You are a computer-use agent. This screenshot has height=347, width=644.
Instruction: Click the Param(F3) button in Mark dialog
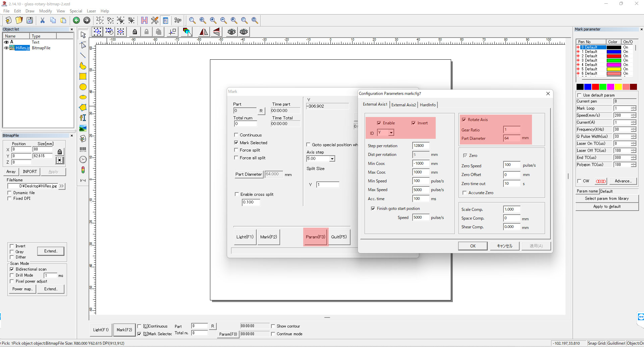pyautogui.click(x=315, y=237)
